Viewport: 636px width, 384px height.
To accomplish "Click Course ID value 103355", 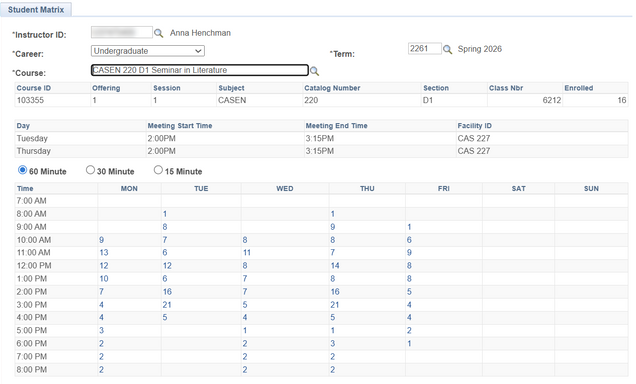I will click(30, 100).
